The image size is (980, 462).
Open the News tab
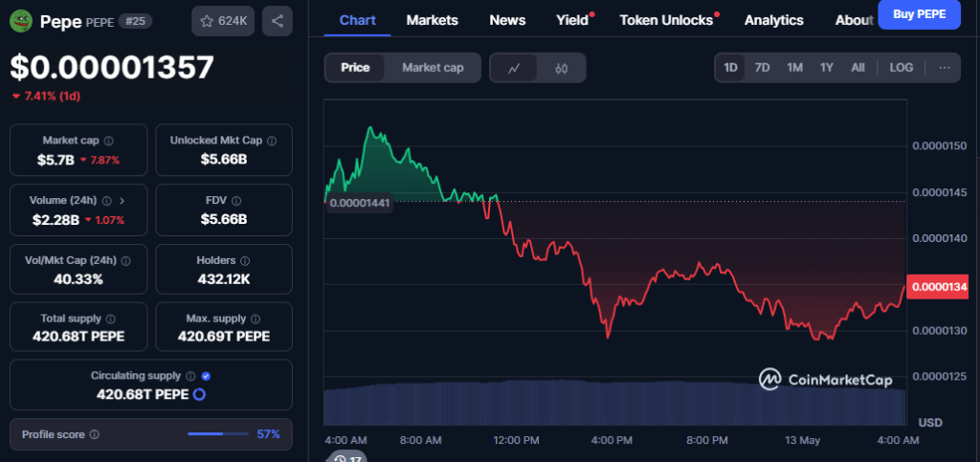coord(507,20)
